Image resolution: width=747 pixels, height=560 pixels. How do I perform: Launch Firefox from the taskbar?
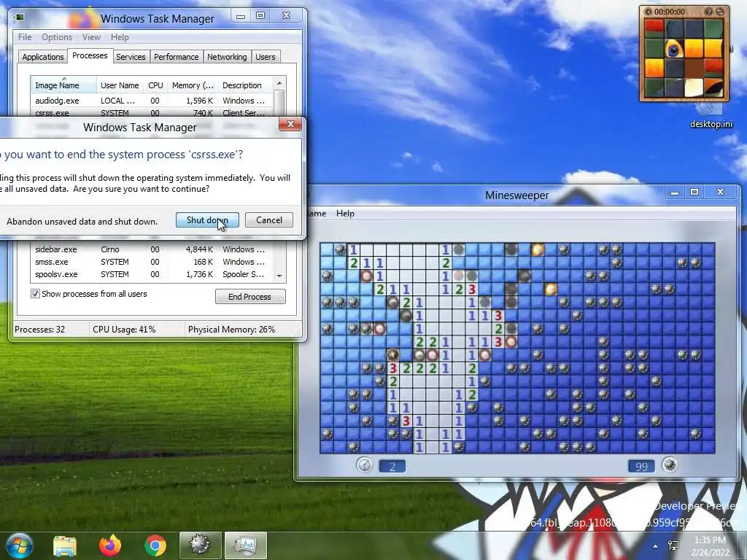110,545
